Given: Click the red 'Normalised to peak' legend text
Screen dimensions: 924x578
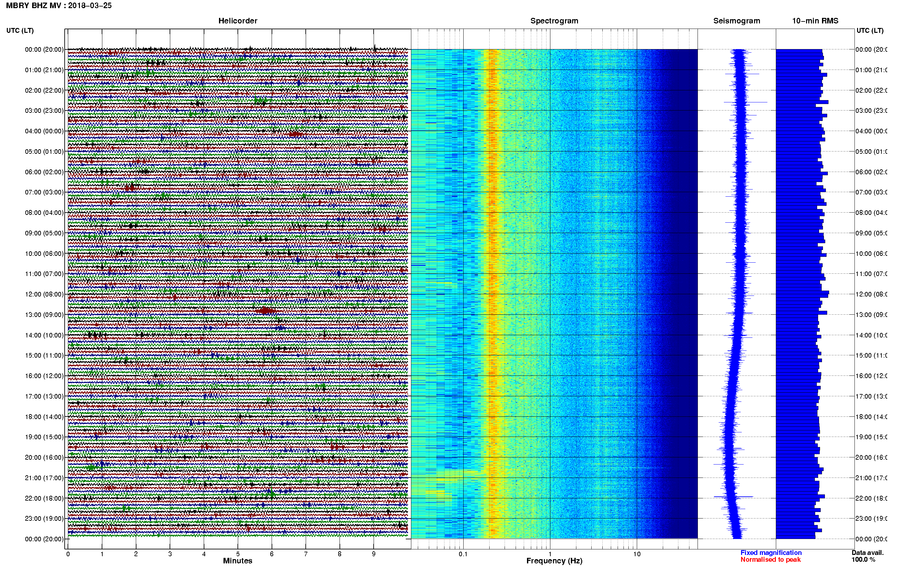Looking at the screenshot, I should 770,560.
